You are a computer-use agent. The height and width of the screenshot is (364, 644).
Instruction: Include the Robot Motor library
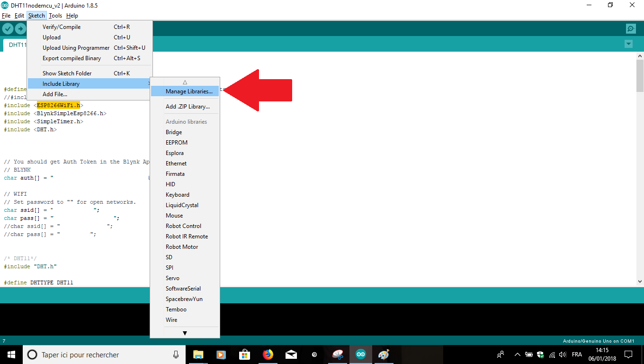point(185,247)
